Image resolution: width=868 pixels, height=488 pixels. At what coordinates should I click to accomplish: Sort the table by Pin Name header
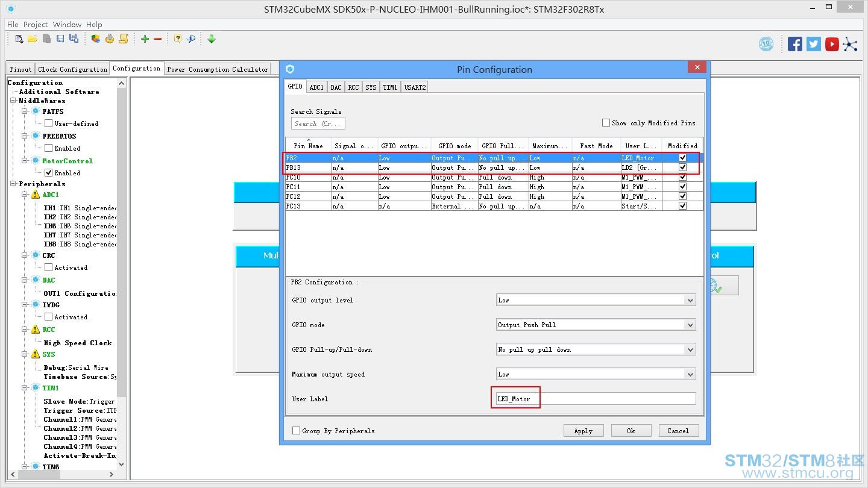click(x=308, y=145)
